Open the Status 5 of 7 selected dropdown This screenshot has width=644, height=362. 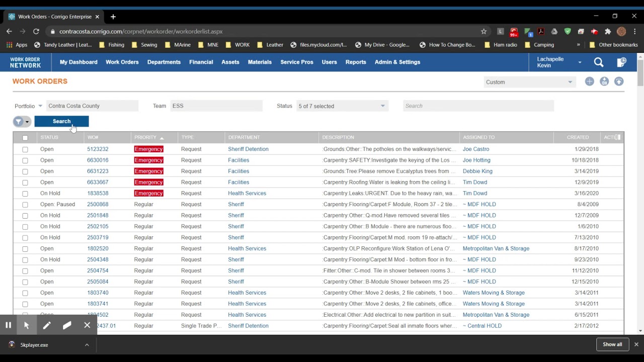(342, 106)
